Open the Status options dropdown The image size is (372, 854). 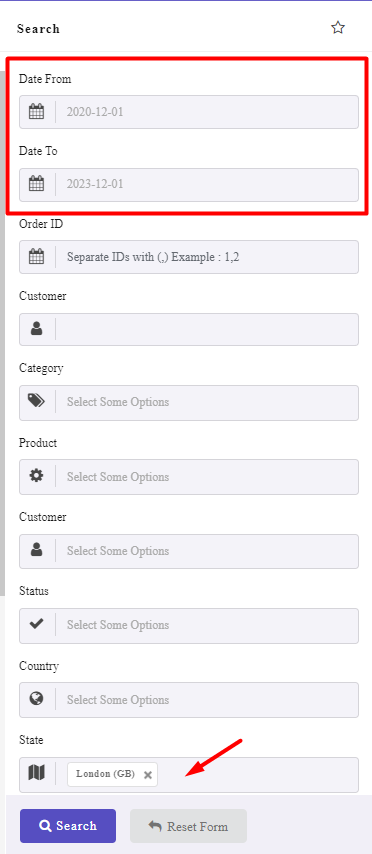click(x=207, y=625)
